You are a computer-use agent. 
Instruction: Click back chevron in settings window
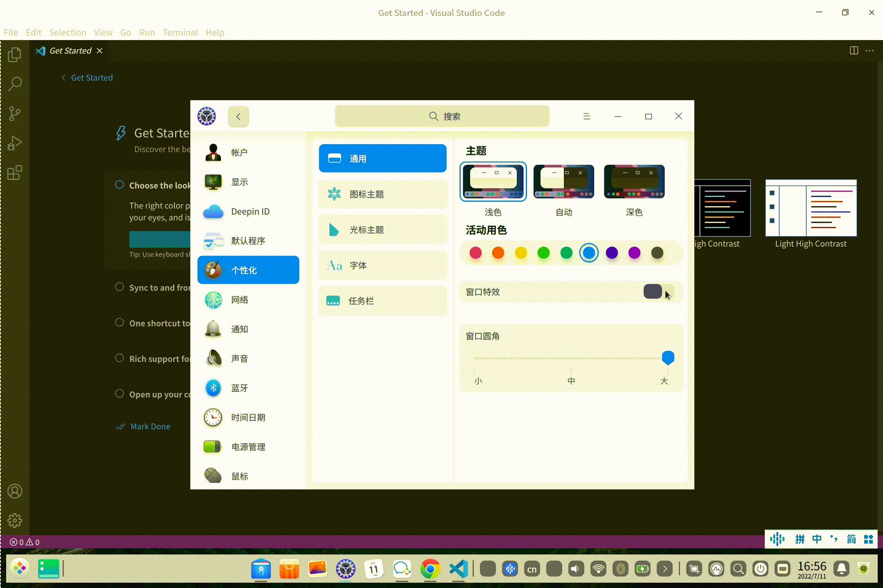coord(238,117)
